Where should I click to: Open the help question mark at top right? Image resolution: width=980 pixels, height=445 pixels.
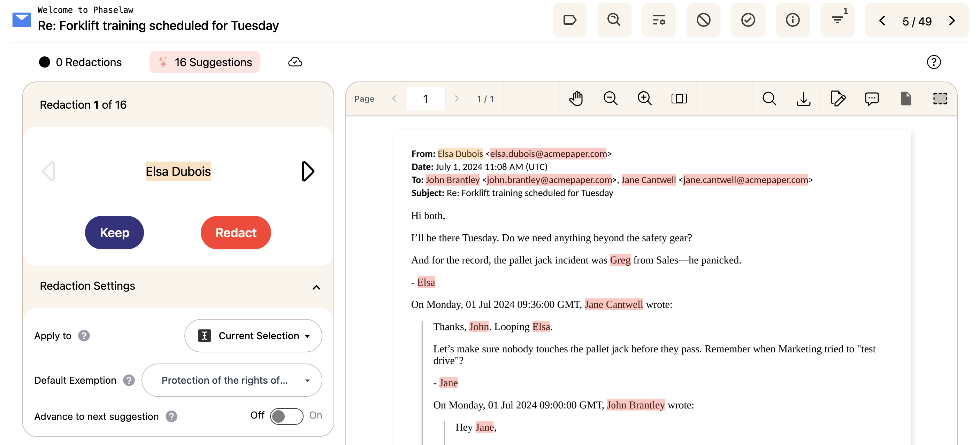[934, 62]
